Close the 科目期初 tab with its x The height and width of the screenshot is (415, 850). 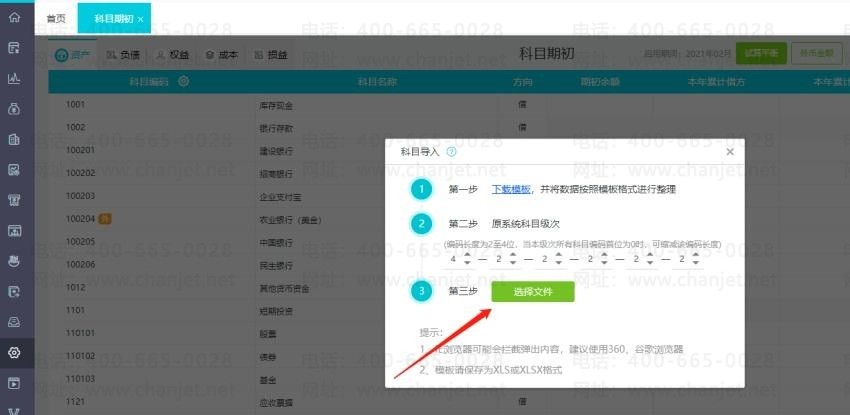140,19
